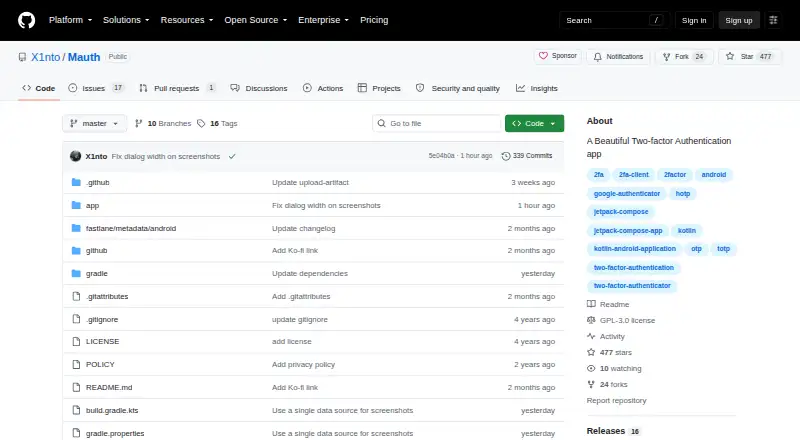The image size is (800, 440).
Task: Open the GitHub homepage logo
Action: (27, 20)
